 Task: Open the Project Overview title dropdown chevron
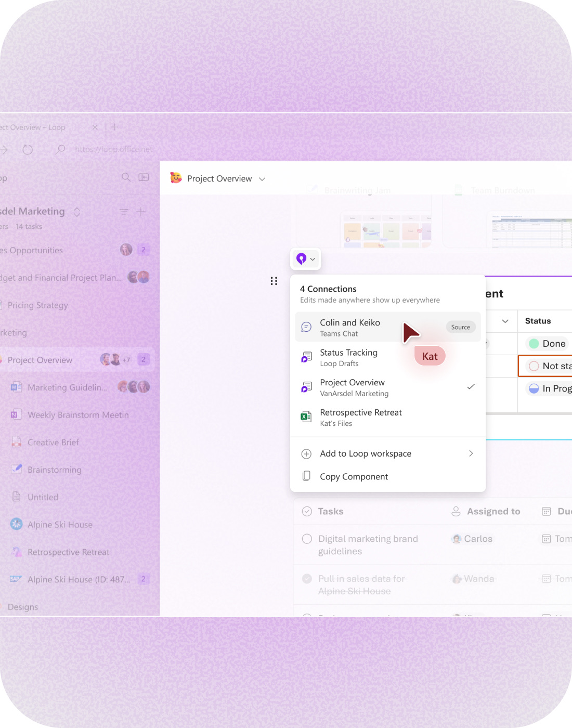coord(262,179)
